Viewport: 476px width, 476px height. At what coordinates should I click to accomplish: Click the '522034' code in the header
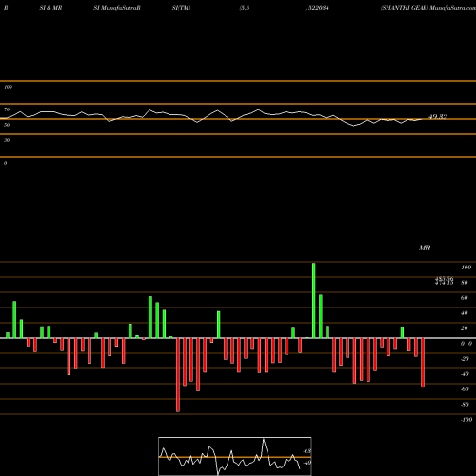click(319, 8)
